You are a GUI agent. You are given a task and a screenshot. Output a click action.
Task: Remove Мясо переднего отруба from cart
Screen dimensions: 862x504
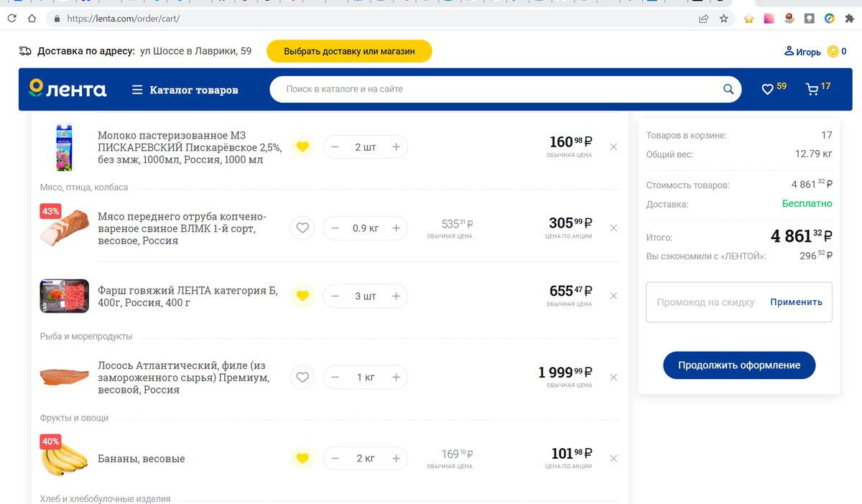click(613, 228)
